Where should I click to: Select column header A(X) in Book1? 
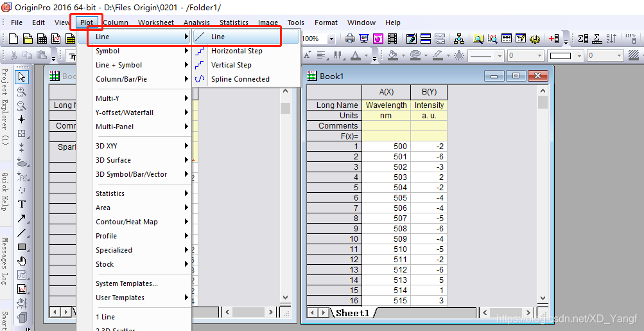coord(386,93)
